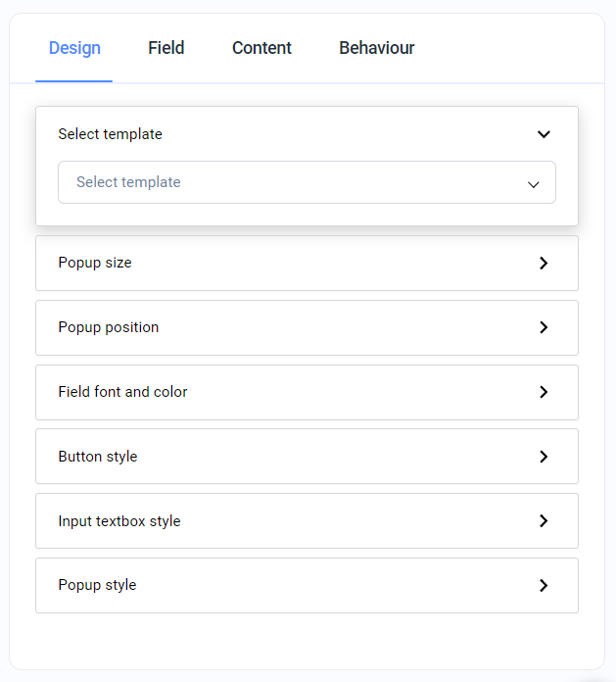Click the Button style chevron arrow

[x=544, y=457]
